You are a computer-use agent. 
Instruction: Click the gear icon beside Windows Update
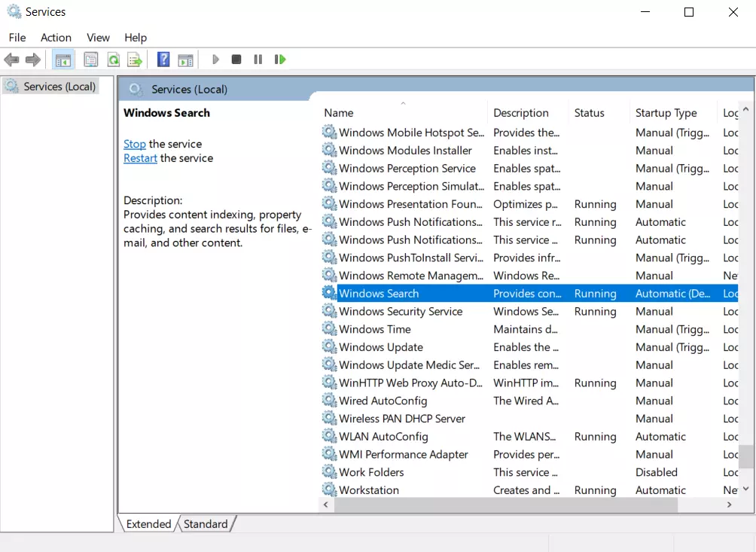coord(329,346)
